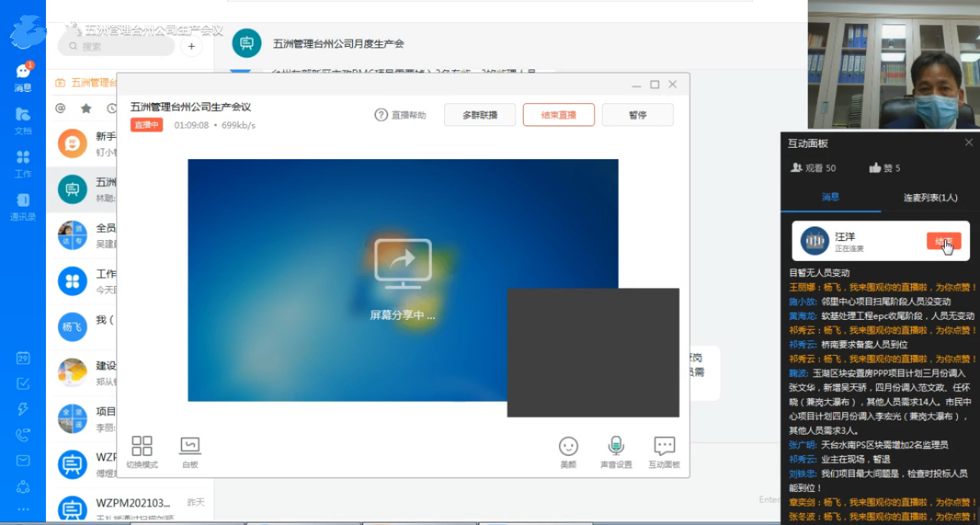
Task: Click the 搜索 search input field
Action: pyautogui.click(x=118, y=47)
